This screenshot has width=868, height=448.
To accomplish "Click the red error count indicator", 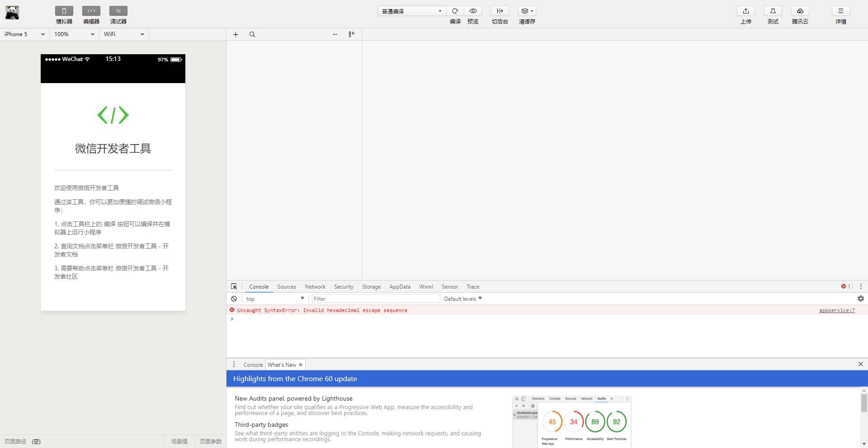I will click(x=845, y=286).
